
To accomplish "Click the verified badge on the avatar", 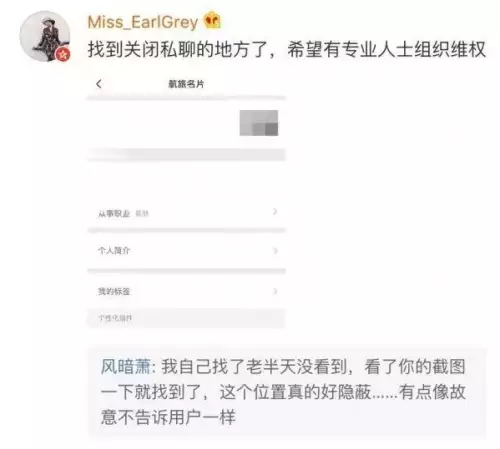I will click(x=63, y=54).
